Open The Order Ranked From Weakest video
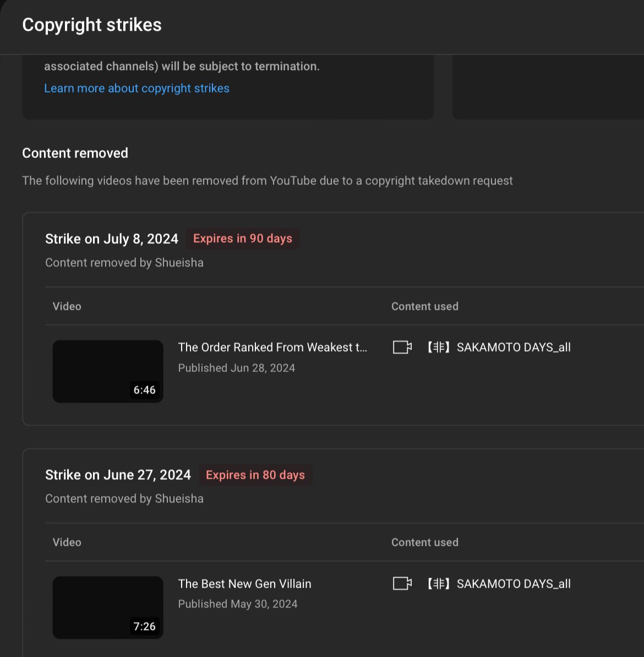The width and height of the screenshot is (644, 657). tap(272, 347)
